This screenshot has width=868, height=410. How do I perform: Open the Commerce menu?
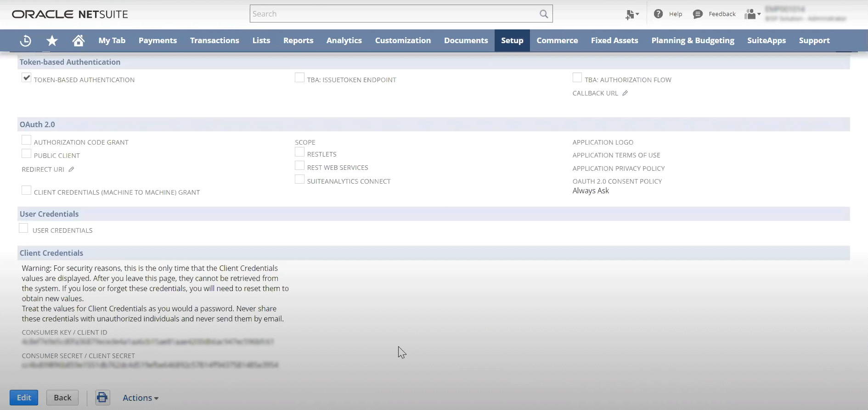pos(557,40)
